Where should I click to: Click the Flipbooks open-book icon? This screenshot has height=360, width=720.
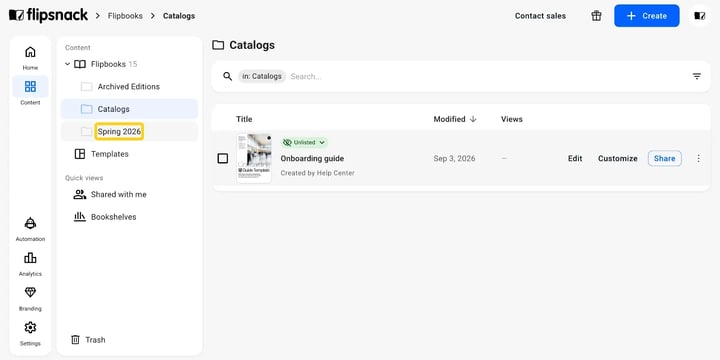click(80, 64)
